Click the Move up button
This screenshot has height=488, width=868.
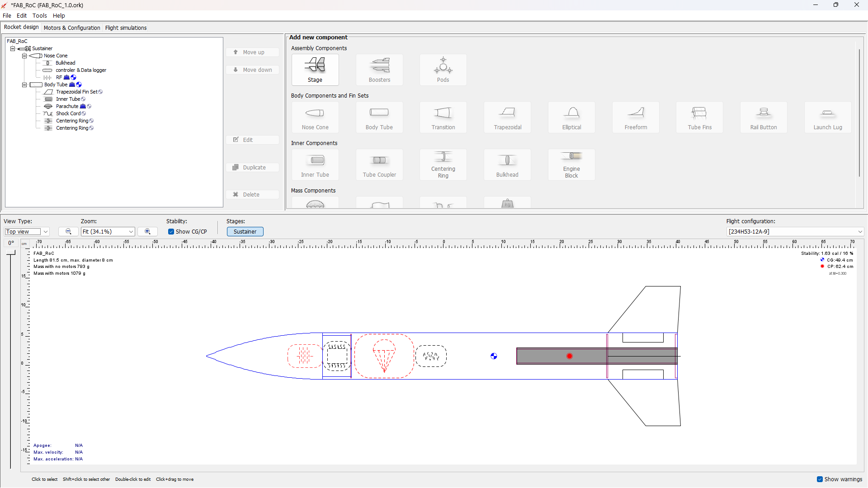(x=253, y=52)
